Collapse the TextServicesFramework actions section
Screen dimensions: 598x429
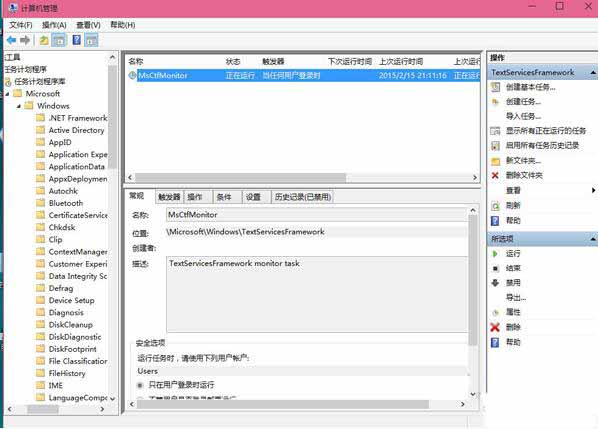593,72
